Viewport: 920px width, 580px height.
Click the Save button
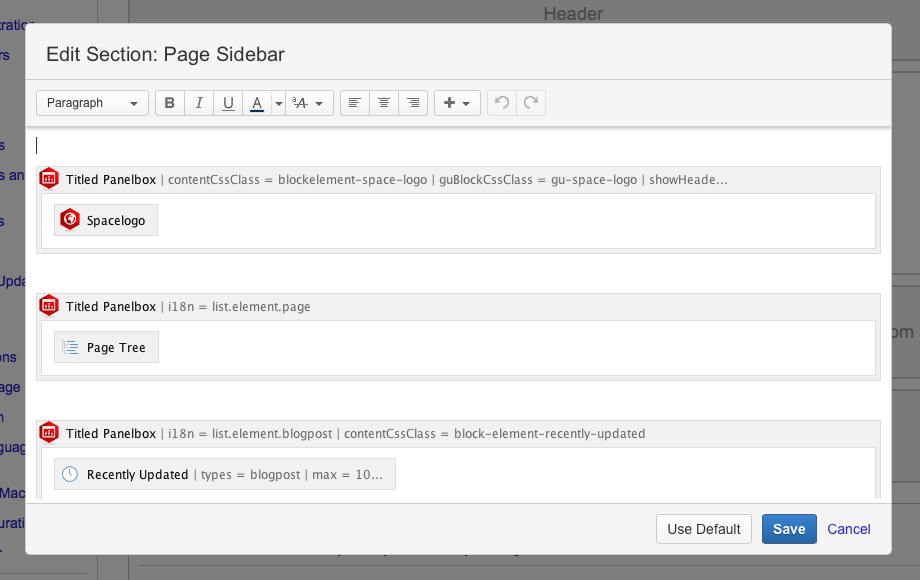(789, 529)
